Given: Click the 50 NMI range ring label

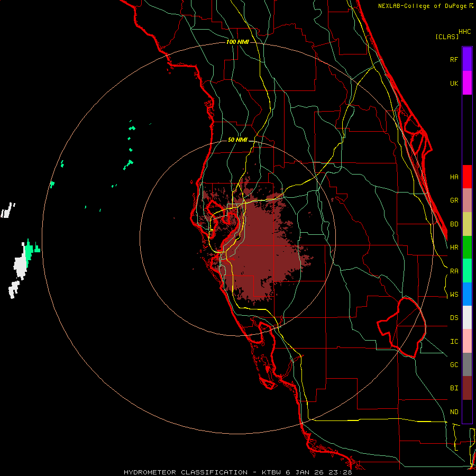Looking at the screenshot, I should [237, 140].
